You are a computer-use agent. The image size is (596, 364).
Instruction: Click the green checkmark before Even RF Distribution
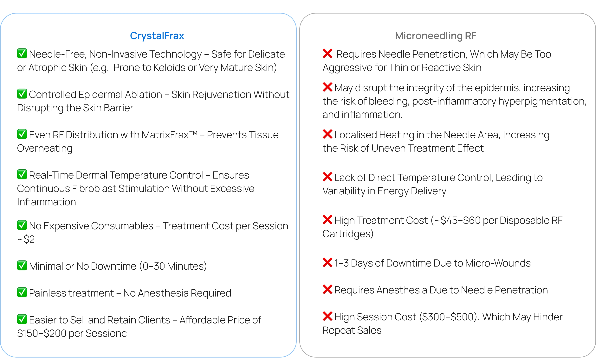(x=22, y=134)
